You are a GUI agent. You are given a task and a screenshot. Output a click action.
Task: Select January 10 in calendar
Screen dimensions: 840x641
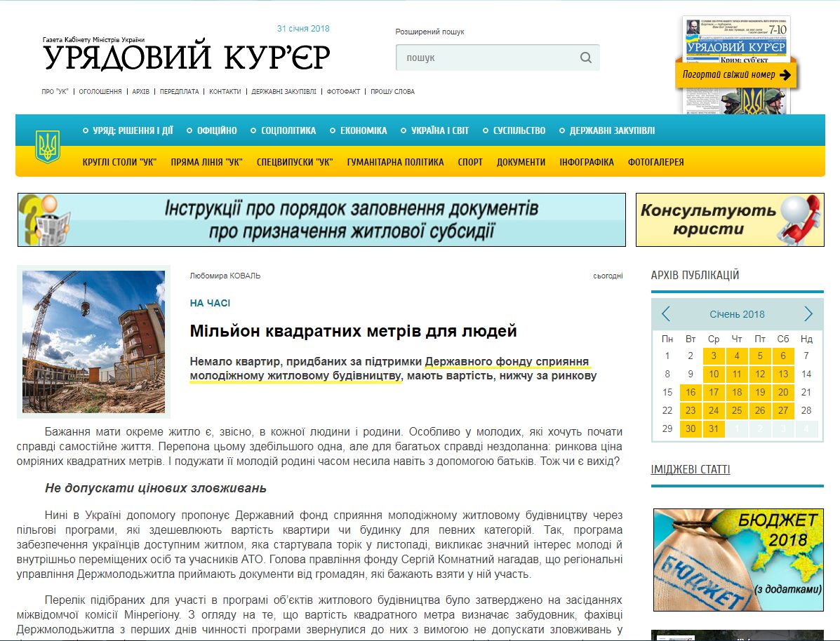tap(714, 375)
